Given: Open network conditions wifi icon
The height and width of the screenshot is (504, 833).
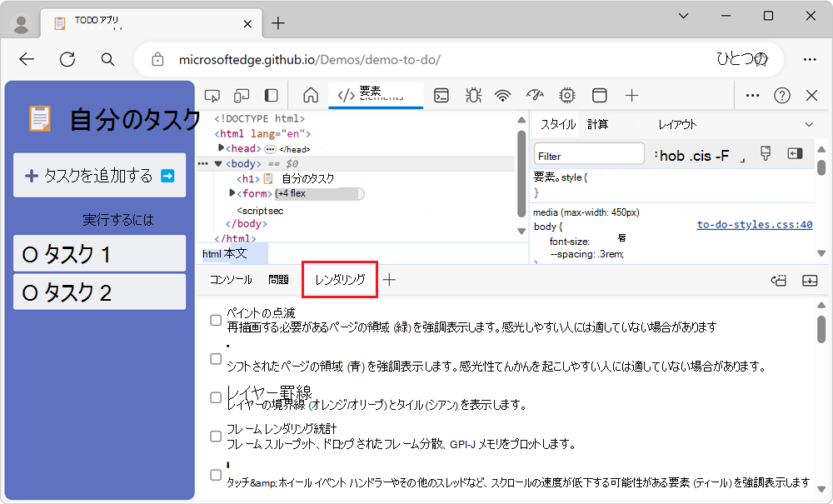Looking at the screenshot, I should point(502,96).
